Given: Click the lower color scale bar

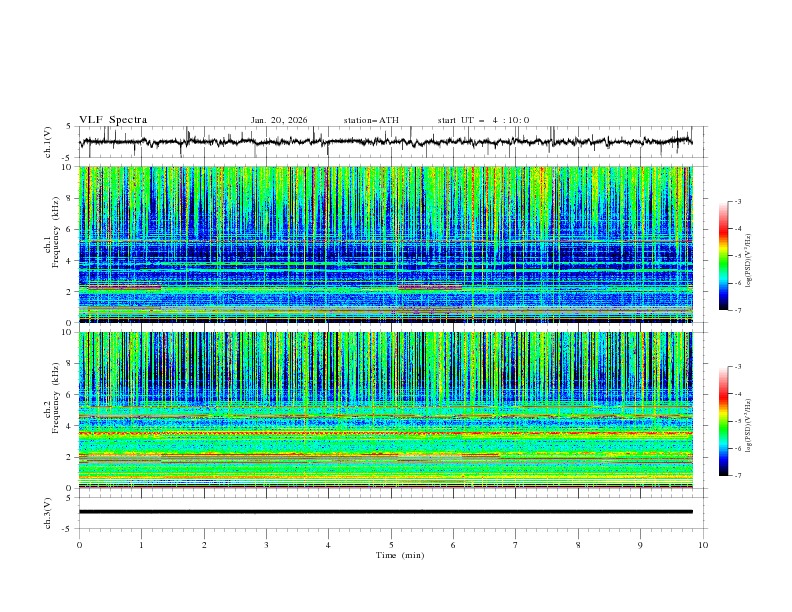Looking at the screenshot, I should tap(723, 421).
